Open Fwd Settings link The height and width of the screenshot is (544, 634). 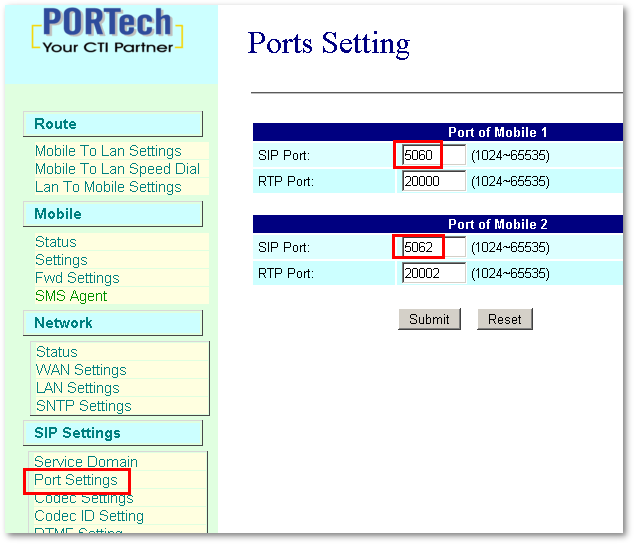(x=77, y=278)
